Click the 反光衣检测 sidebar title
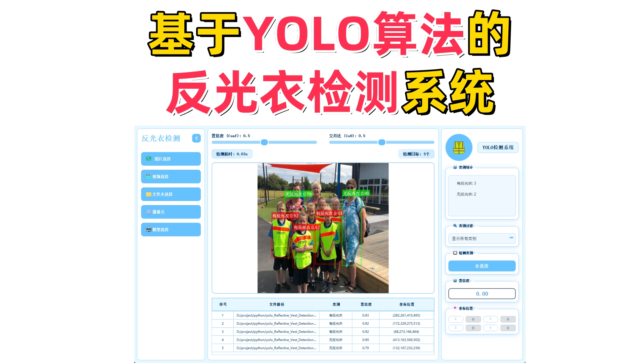 (160, 138)
